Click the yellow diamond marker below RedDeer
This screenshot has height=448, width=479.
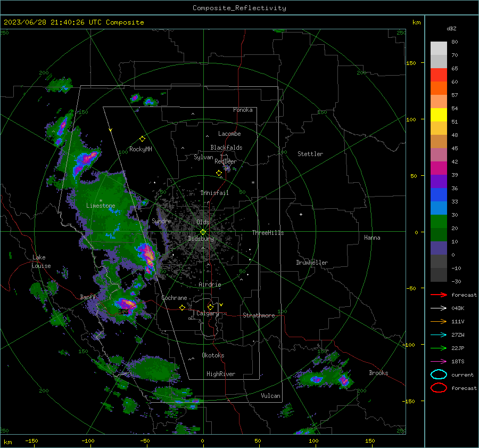click(219, 173)
